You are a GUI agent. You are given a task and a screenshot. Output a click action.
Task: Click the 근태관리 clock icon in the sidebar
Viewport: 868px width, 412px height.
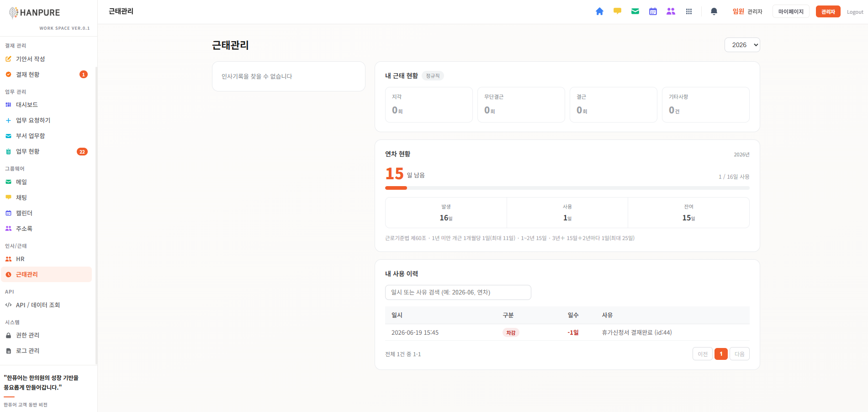[8, 274]
